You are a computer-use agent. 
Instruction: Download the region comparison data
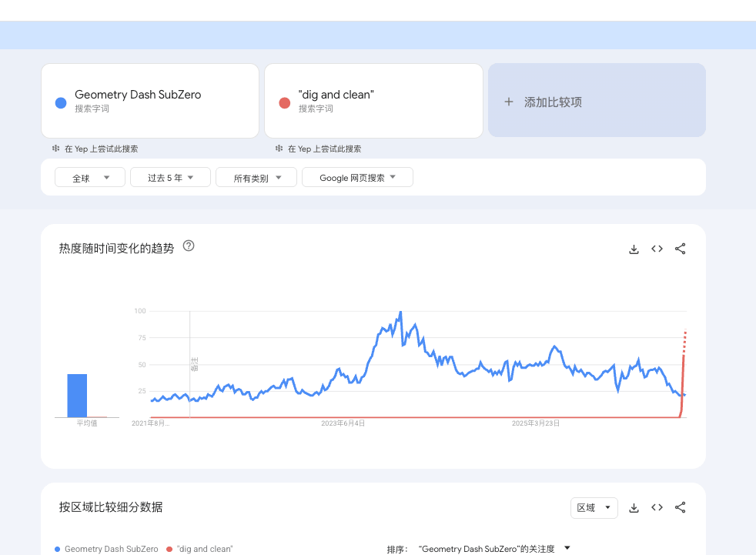coord(634,508)
